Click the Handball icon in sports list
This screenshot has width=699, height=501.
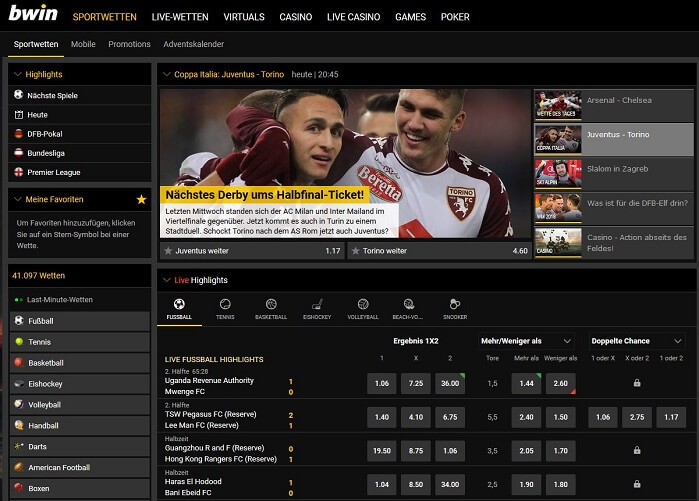tap(19, 425)
